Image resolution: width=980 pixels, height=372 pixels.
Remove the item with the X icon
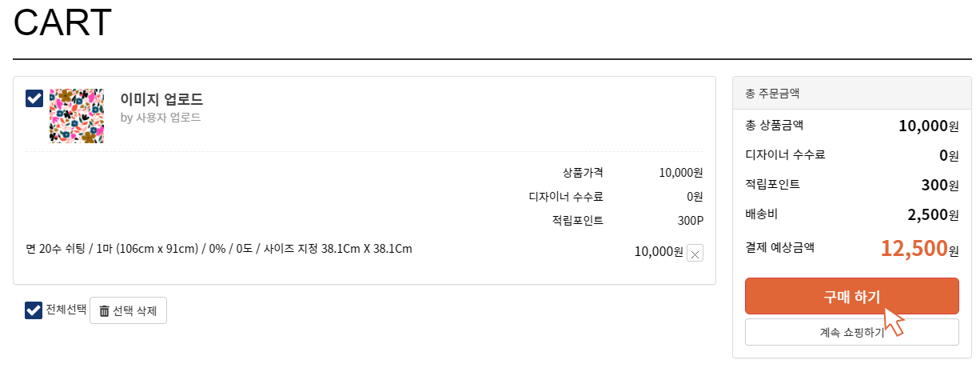695,254
